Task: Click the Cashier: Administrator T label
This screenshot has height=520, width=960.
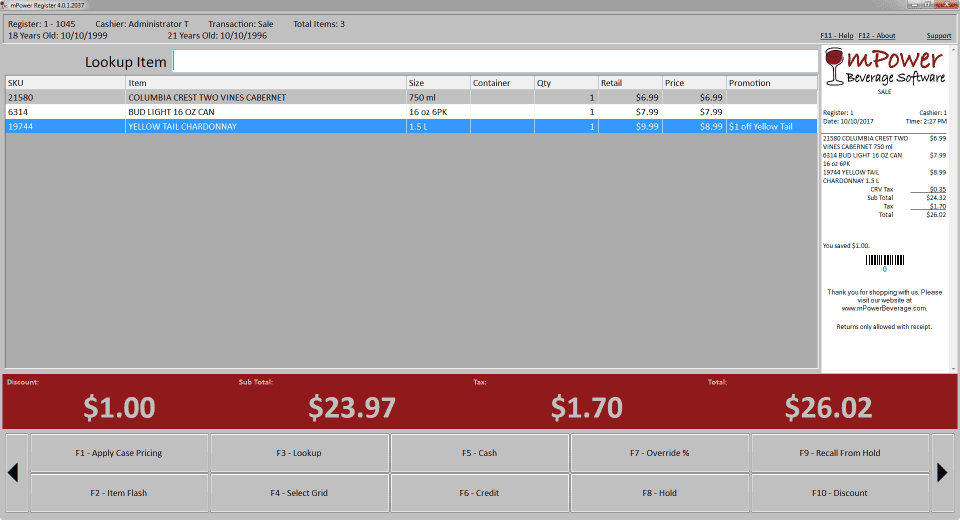Action: coord(142,24)
